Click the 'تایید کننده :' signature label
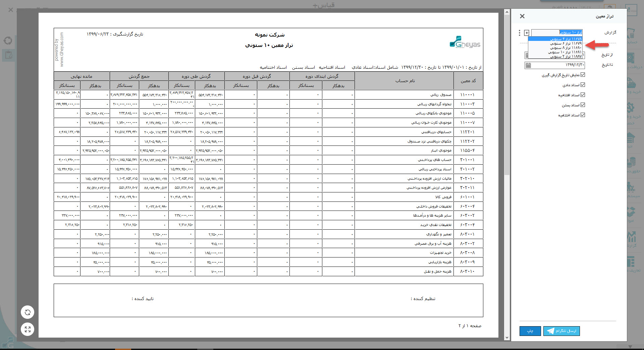The width and height of the screenshot is (644, 350). (143, 298)
